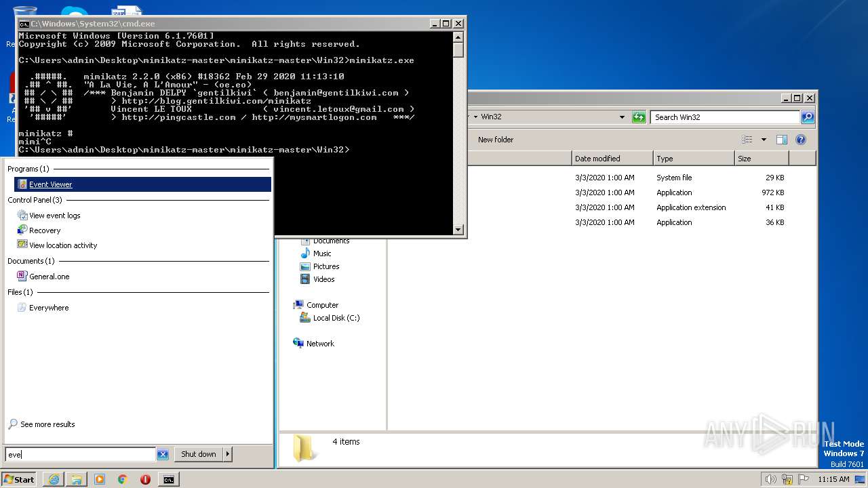
Task: Click Win32 breadcrumb in address bar
Action: coord(491,117)
